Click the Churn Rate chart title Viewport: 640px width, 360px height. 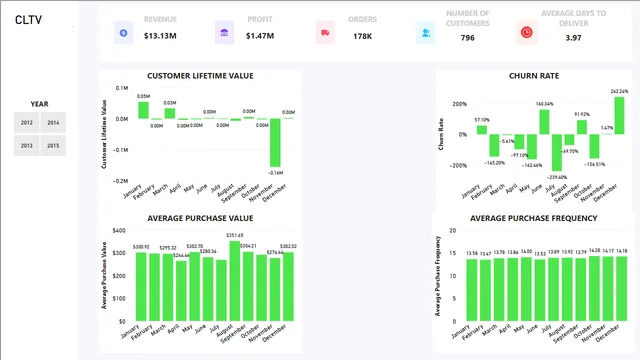pyautogui.click(x=534, y=76)
